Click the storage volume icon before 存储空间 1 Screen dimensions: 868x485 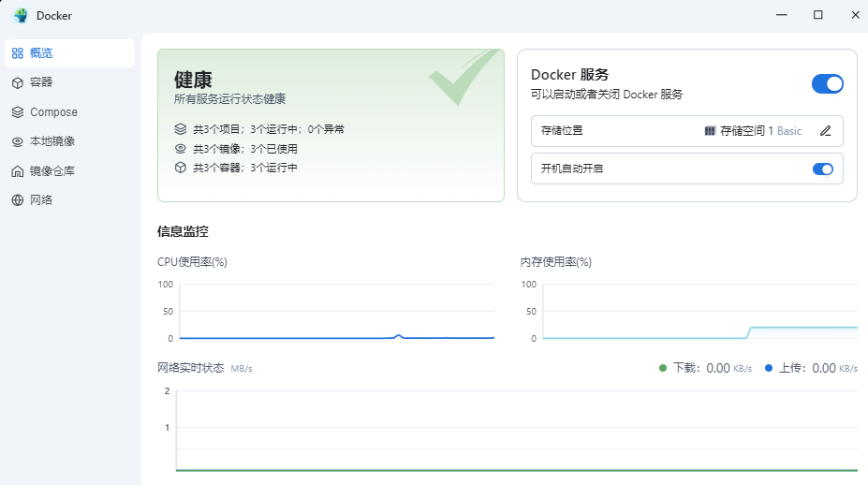click(x=710, y=131)
